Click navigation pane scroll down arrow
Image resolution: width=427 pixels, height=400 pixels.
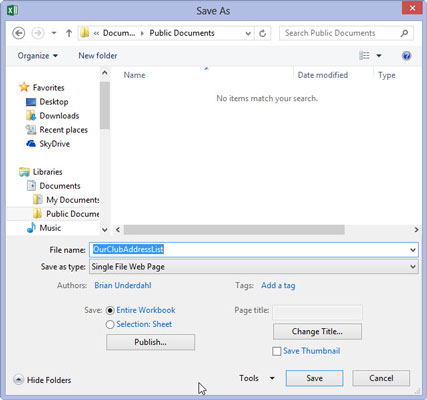(x=105, y=229)
